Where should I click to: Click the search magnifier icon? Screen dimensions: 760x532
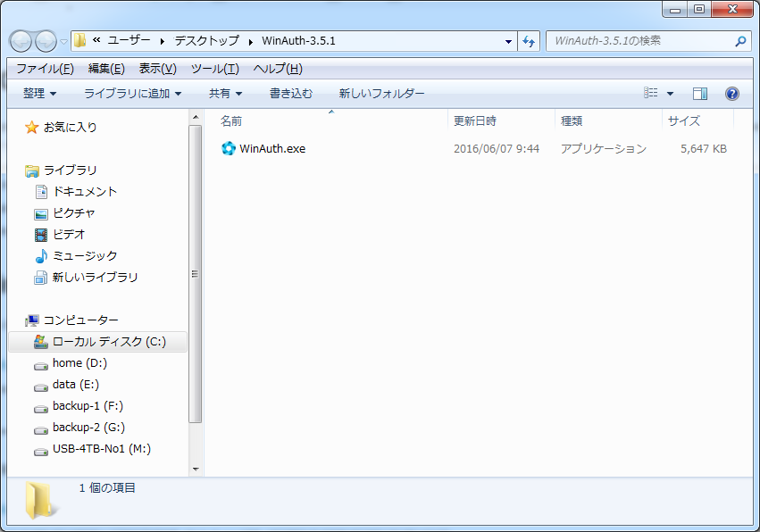click(x=740, y=41)
